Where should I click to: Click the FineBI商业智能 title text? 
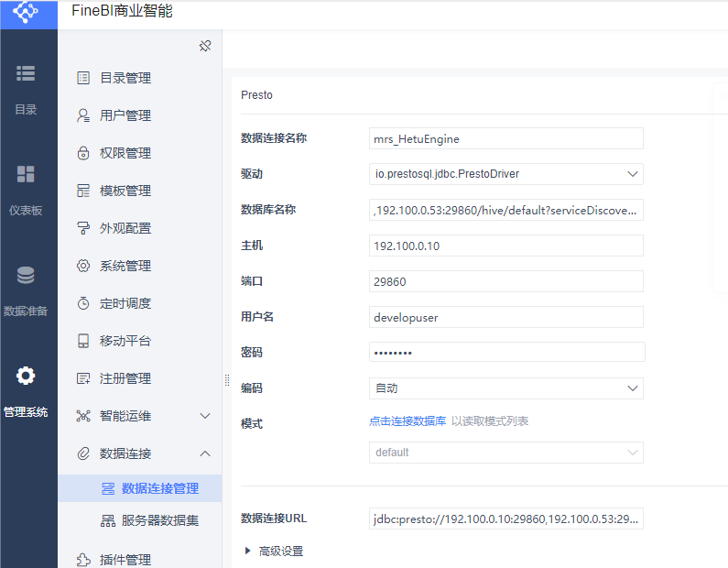(122, 11)
